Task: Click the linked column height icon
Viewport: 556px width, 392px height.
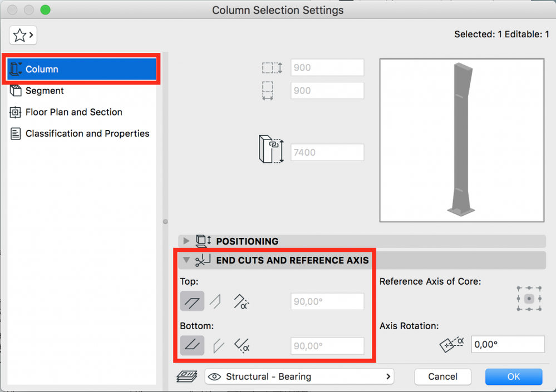Action: (x=271, y=149)
